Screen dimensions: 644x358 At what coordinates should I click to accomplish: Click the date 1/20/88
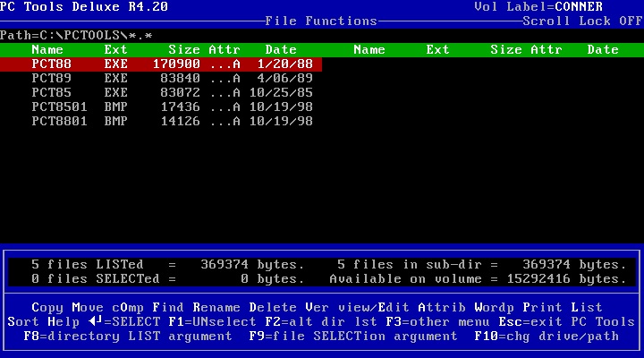285,64
